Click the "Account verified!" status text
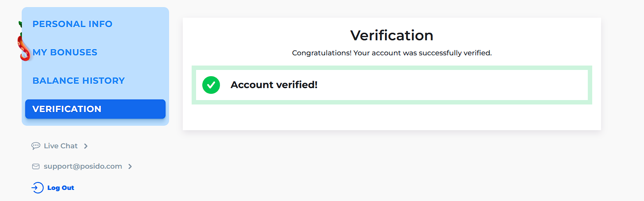This screenshot has height=201, width=644. coord(274,85)
